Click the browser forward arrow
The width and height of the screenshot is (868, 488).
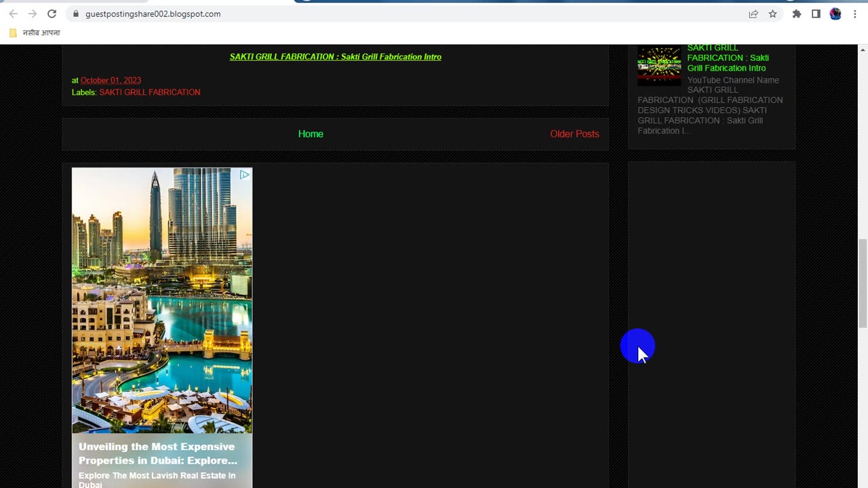click(x=32, y=14)
